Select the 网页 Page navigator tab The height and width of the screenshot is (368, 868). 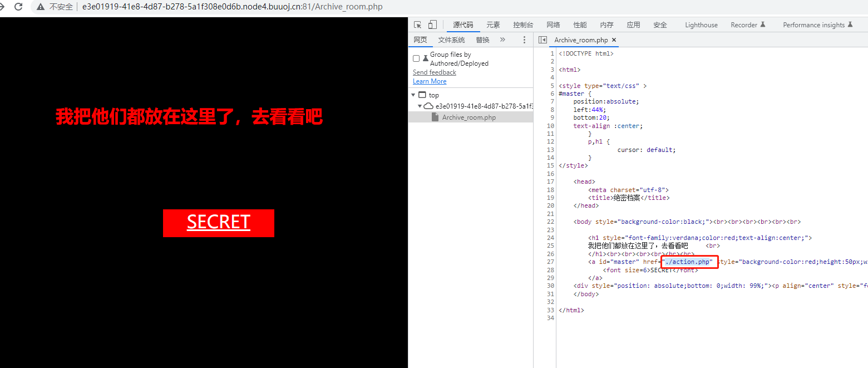pyautogui.click(x=420, y=40)
